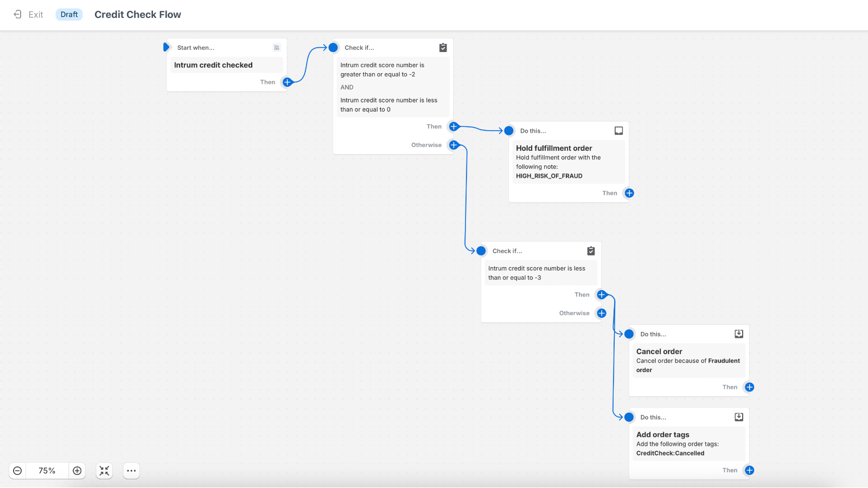Open the Exit link in the top bar
Image resolution: width=868 pixels, height=488 pixels.
[35, 15]
